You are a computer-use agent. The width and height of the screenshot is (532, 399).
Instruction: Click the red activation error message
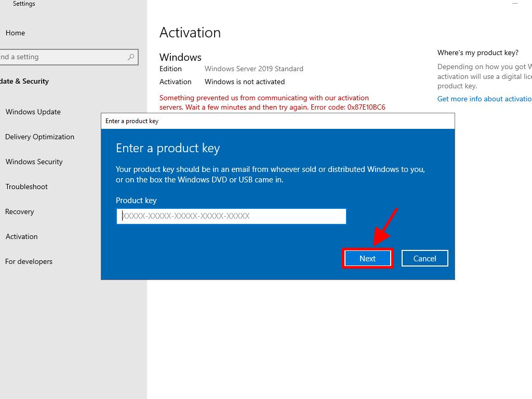[272, 102]
